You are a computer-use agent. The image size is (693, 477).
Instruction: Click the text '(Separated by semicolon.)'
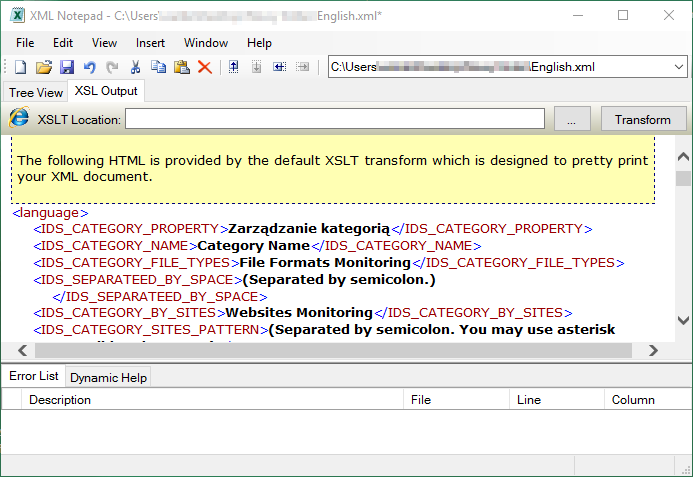tap(339, 280)
